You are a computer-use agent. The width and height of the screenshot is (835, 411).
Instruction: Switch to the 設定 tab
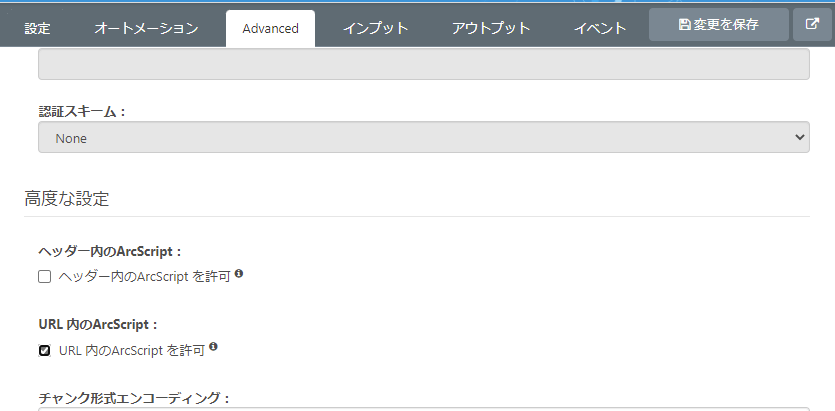37,28
